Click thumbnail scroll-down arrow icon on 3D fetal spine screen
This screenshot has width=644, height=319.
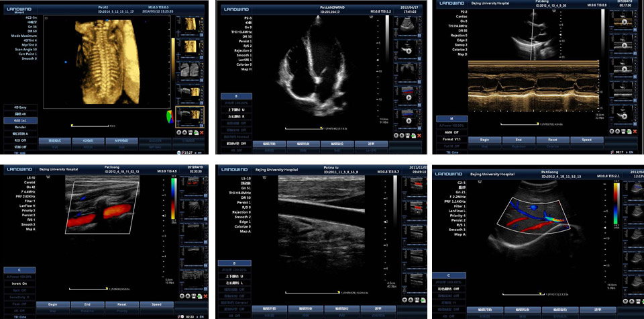(x=178, y=132)
